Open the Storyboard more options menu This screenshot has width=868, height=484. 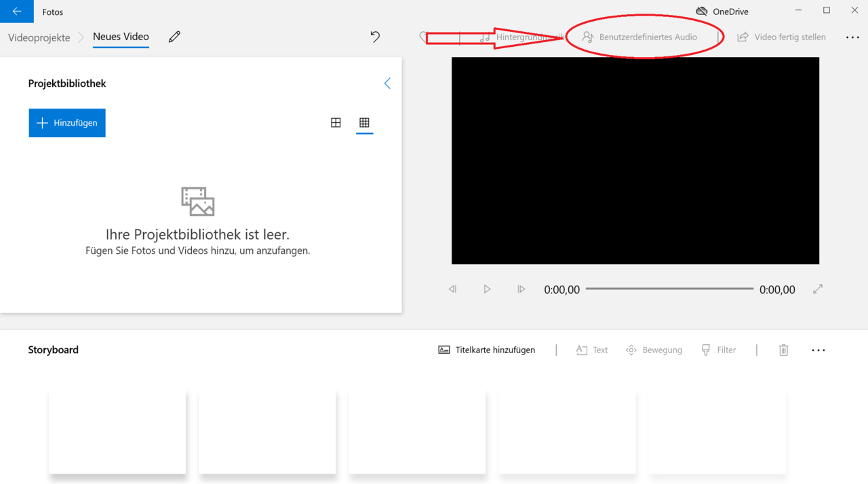[818, 350]
